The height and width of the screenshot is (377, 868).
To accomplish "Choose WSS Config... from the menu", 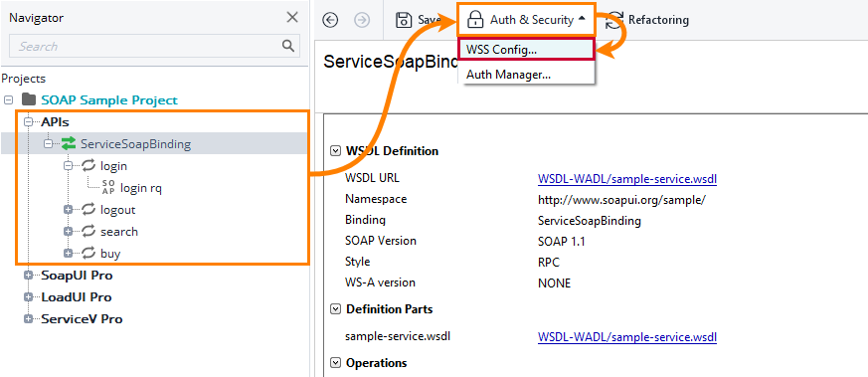I will tap(526, 50).
